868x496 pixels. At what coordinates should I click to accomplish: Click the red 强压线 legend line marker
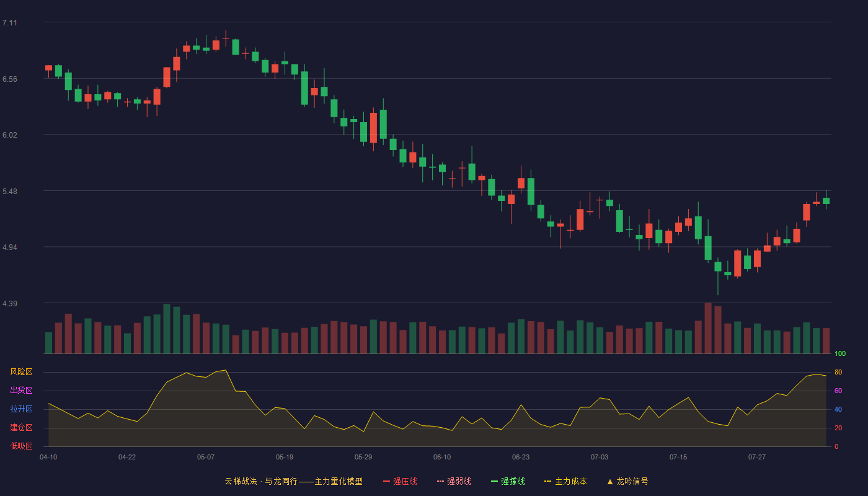[x=386, y=481]
